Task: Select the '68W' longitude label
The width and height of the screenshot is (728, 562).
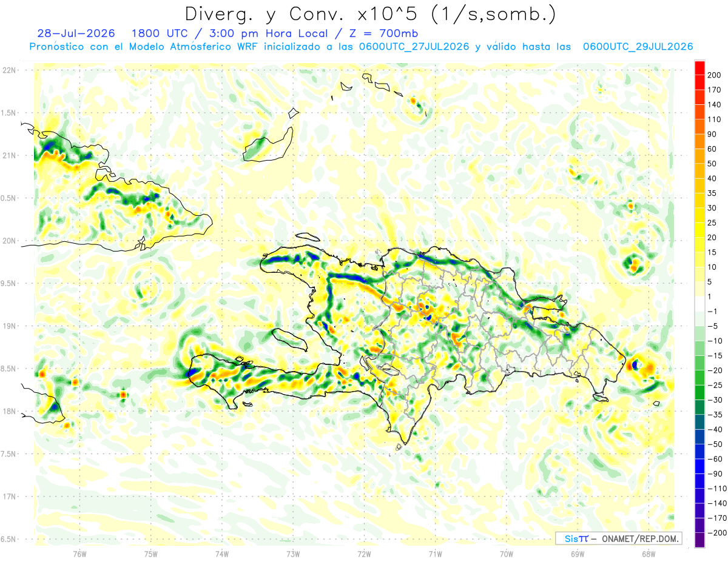Action: (x=648, y=554)
